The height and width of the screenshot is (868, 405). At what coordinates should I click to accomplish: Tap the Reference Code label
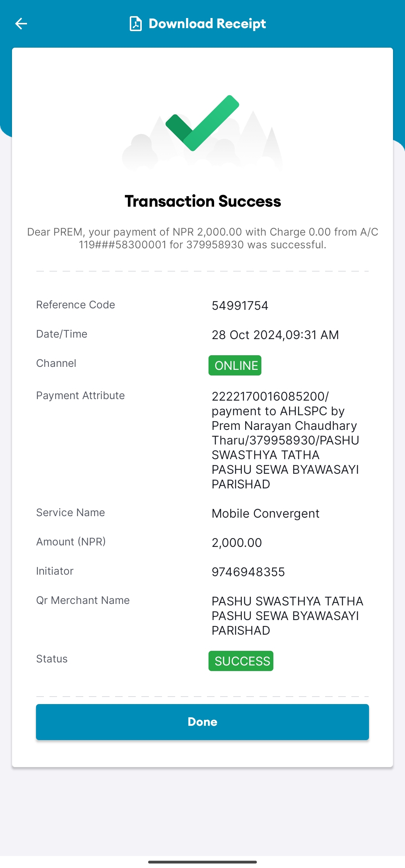75,305
